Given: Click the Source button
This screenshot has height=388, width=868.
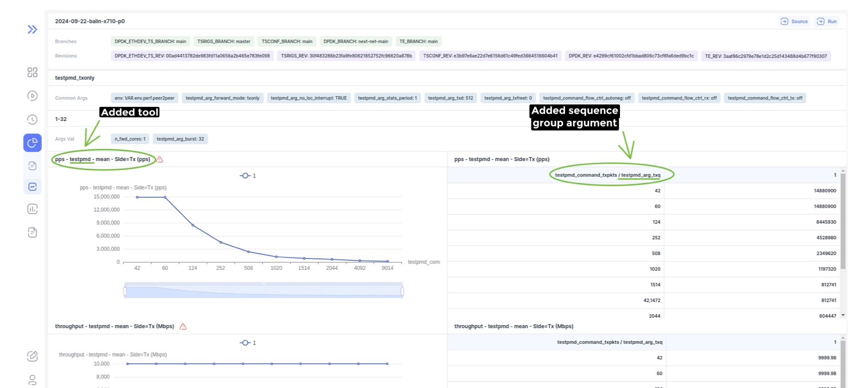Looking at the screenshot, I should pyautogui.click(x=794, y=21).
